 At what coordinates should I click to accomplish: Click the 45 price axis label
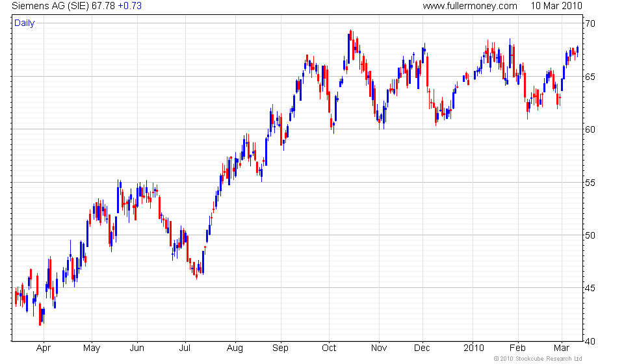click(x=590, y=289)
